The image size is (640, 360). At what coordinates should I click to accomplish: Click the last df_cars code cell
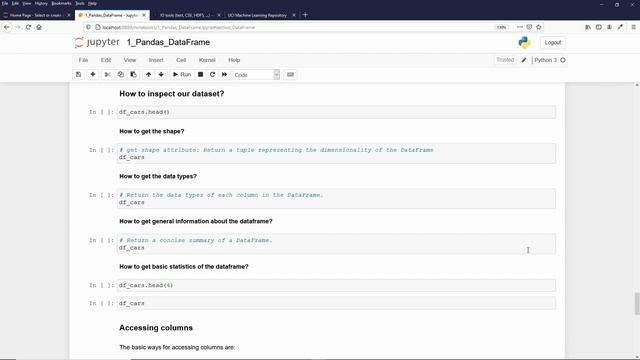[x=336, y=303]
